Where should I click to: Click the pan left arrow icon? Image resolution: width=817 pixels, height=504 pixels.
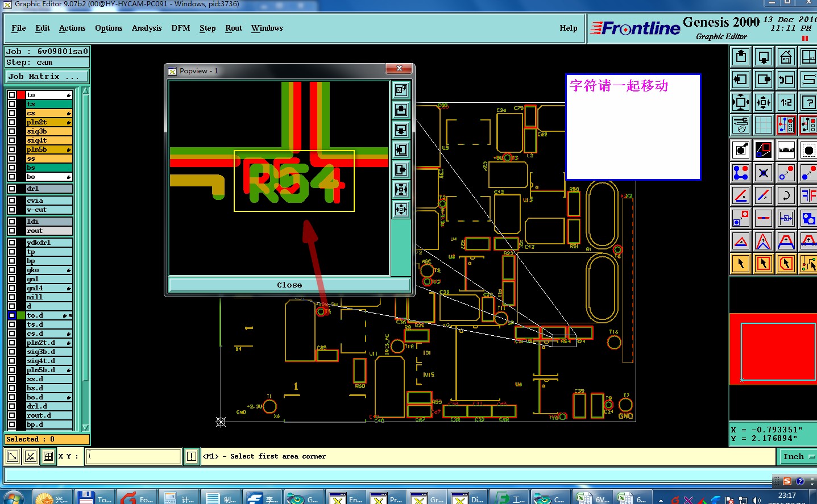(741, 80)
